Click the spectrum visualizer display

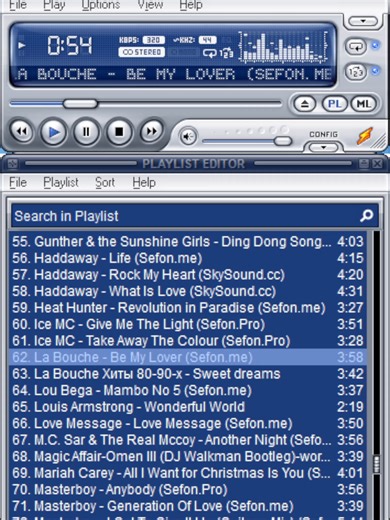click(x=283, y=47)
